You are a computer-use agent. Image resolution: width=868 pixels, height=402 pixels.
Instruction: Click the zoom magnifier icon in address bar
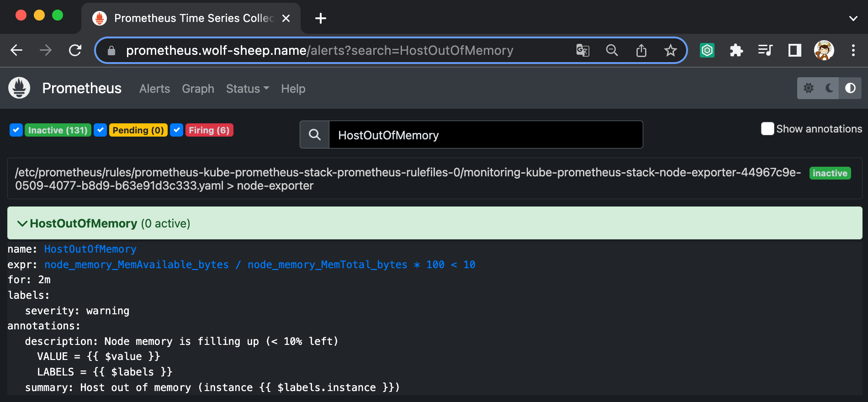pyautogui.click(x=612, y=50)
